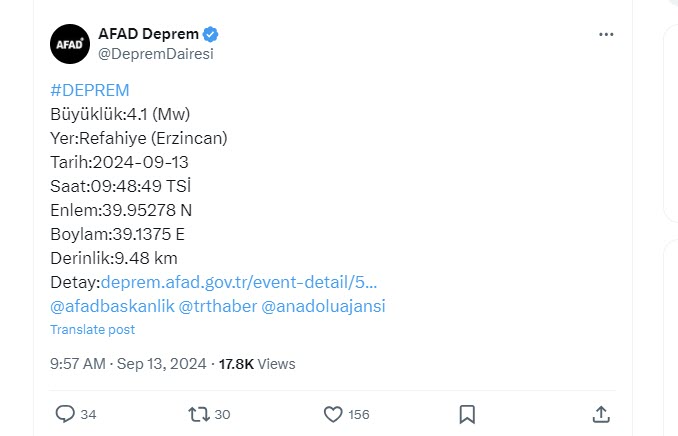Open the three-dot more options menu
This screenshot has height=436, width=678.
606,34
